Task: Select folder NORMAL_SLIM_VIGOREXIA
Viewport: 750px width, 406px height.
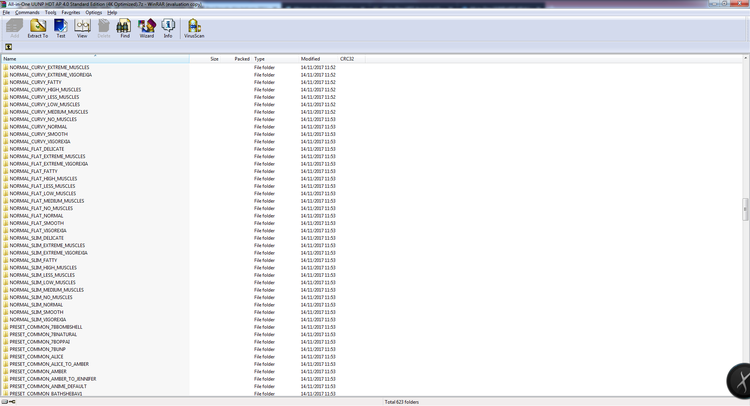Action: (x=38, y=319)
